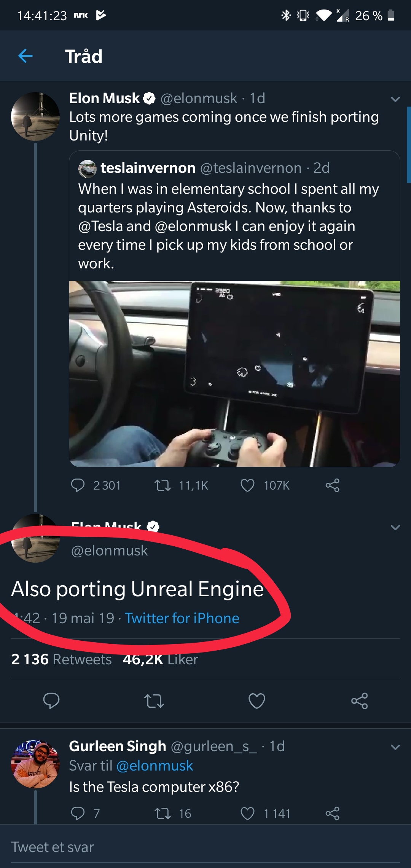Retweet the Unity porting tweet
This screenshot has width=411, height=868.
pos(163,485)
